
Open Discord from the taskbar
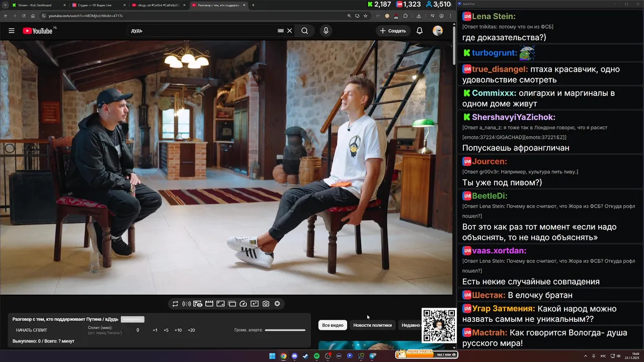(x=294, y=356)
